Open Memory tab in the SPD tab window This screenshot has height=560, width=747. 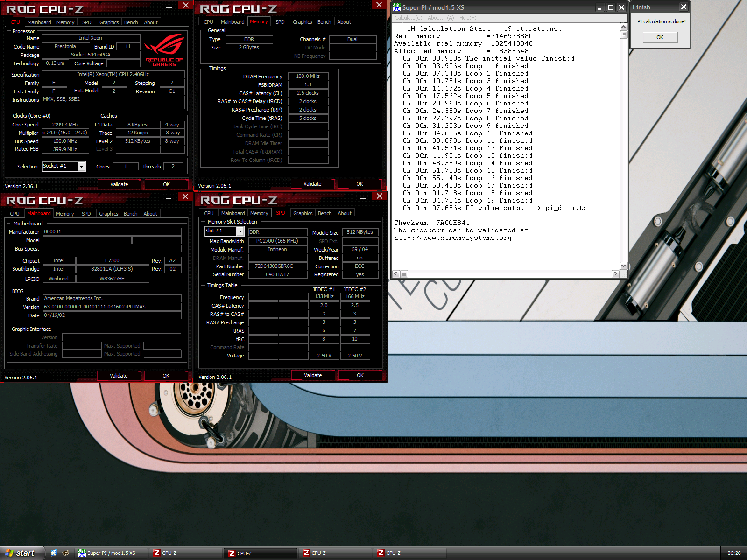[259, 213]
